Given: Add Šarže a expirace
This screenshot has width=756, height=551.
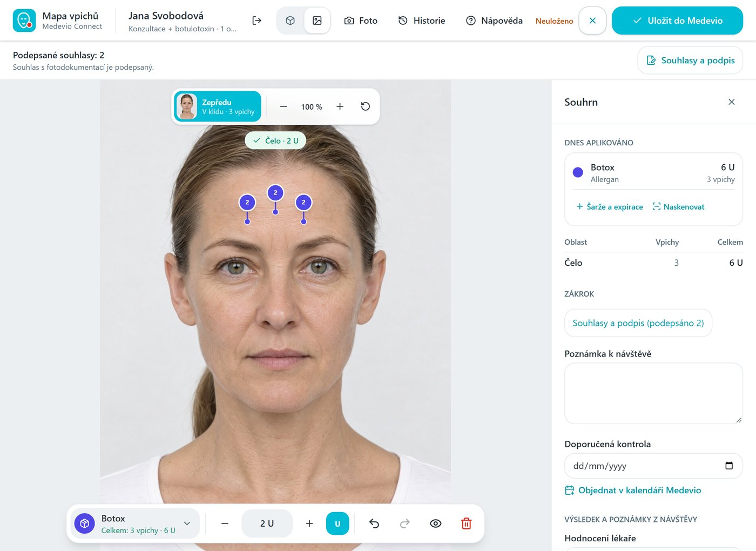Looking at the screenshot, I should pos(609,207).
